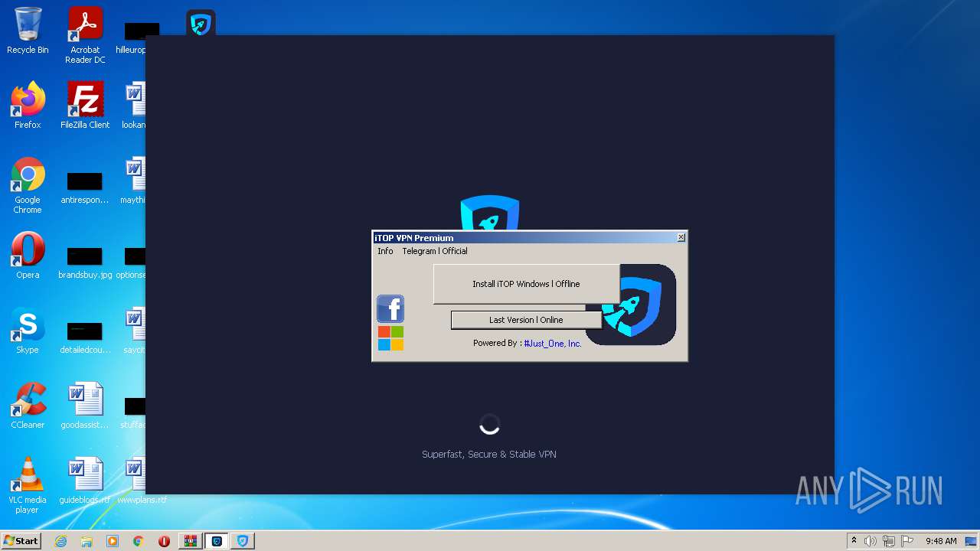Image resolution: width=980 pixels, height=551 pixels.
Task: Click the iTOP VPN Premium title bar
Action: point(524,237)
